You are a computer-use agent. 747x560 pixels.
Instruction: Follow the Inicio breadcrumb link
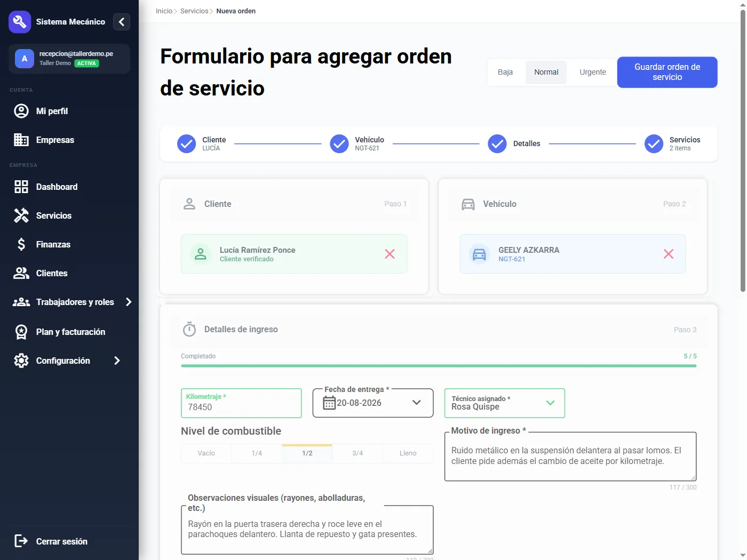pyautogui.click(x=164, y=11)
